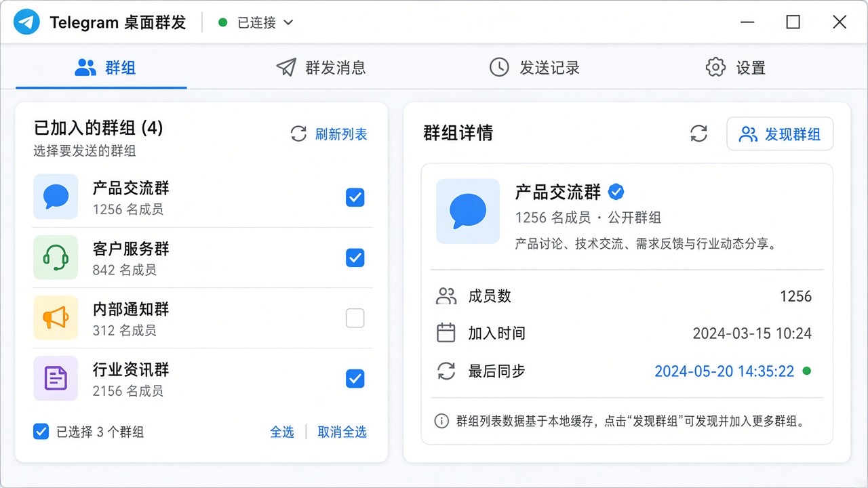The width and height of the screenshot is (868, 488).
Task: Click the info icon in the cache notice
Action: 441,421
